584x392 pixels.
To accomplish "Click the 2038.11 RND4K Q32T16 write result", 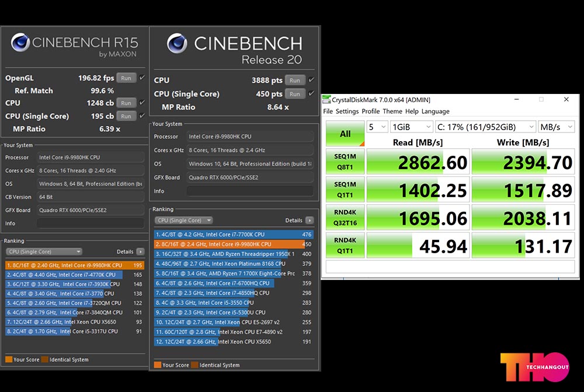I will [x=523, y=218].
